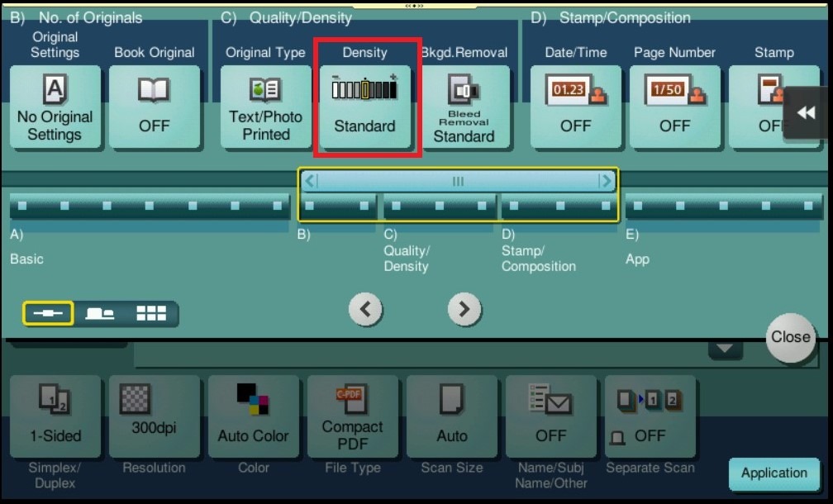This screenshot has width=833, height=504.
Task: Click the left navigation arrow
Action: coord(366,307)
